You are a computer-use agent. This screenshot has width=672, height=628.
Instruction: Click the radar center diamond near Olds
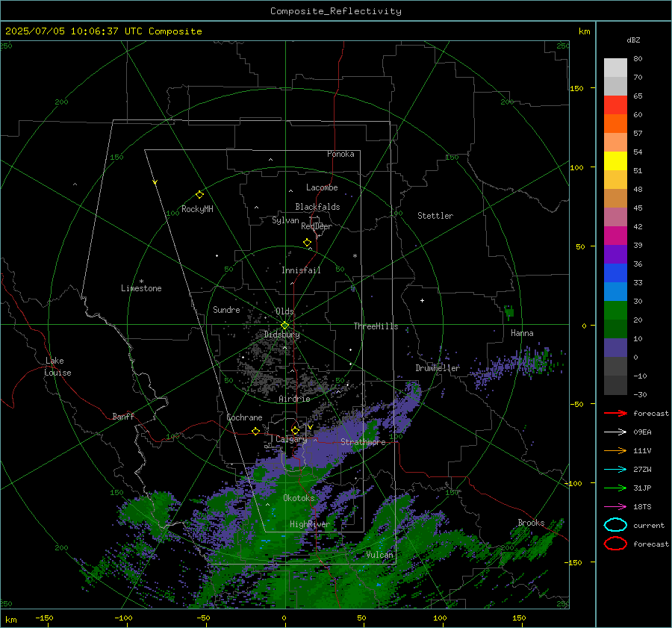[285, 326]
